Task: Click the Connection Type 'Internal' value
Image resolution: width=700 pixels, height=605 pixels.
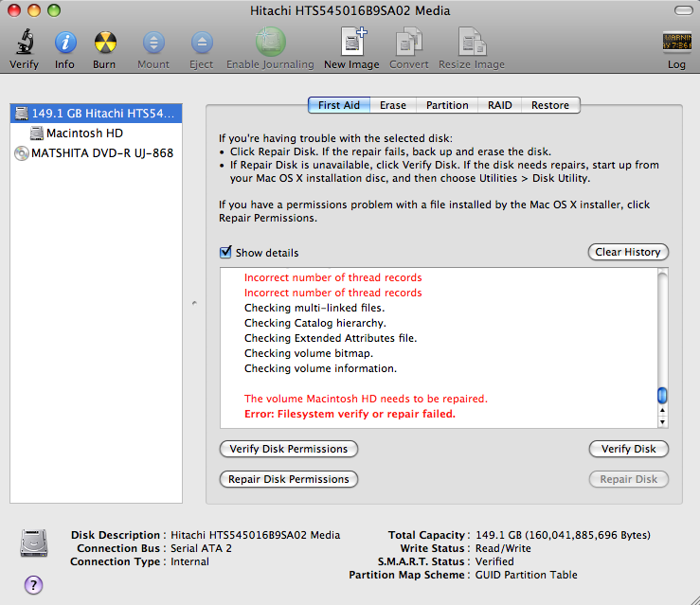Action: pyautogui.click(x=189, y=561)
